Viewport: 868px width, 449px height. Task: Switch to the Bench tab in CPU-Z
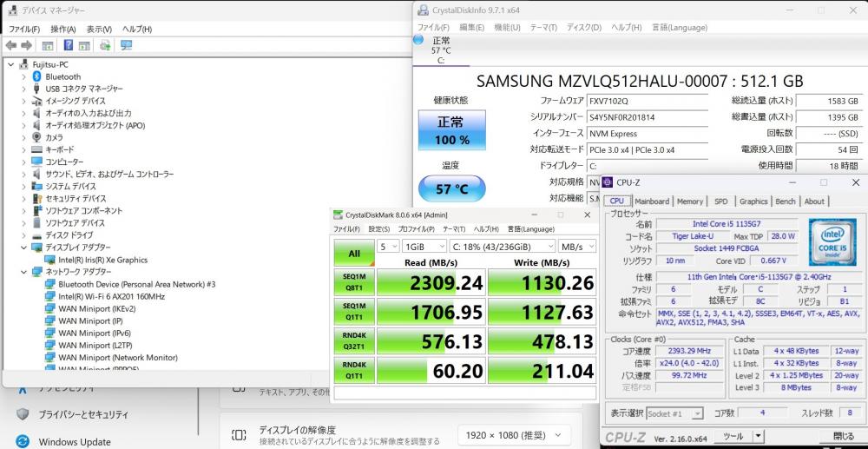tap(785, 201)
